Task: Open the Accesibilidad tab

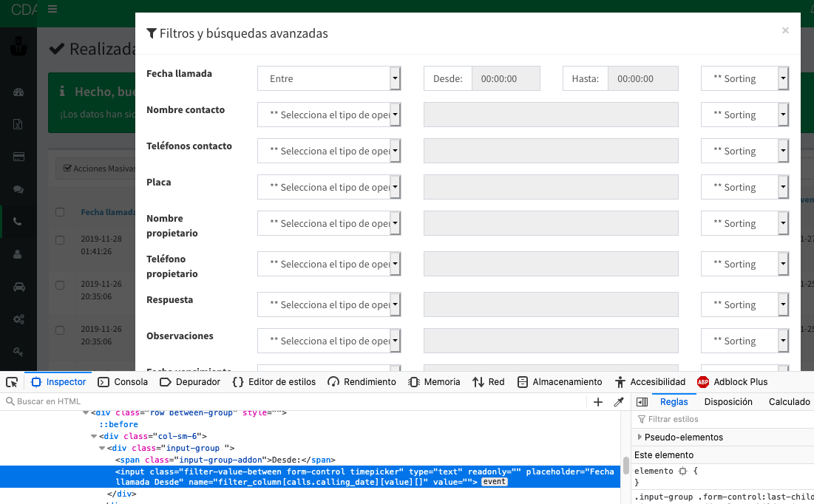Action: 650,382
